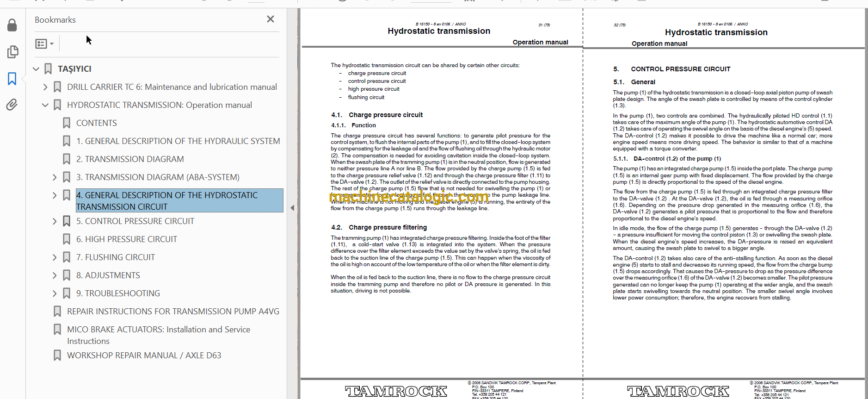Click '5.1.1. DA-control (1.2) of the pump (1)' heading
Screen dimensions: 868x399
pyautogui.click(x=667, y=159)
